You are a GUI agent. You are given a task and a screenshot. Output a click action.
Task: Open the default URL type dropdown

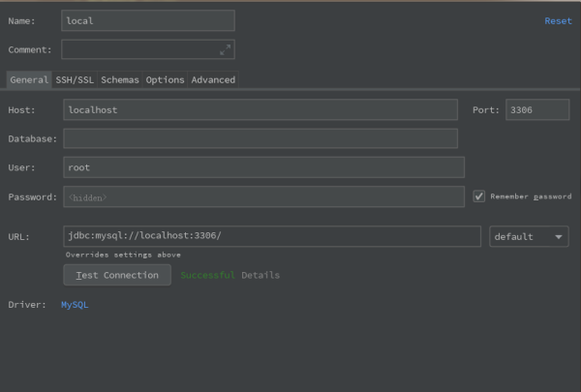coord(529,237)
